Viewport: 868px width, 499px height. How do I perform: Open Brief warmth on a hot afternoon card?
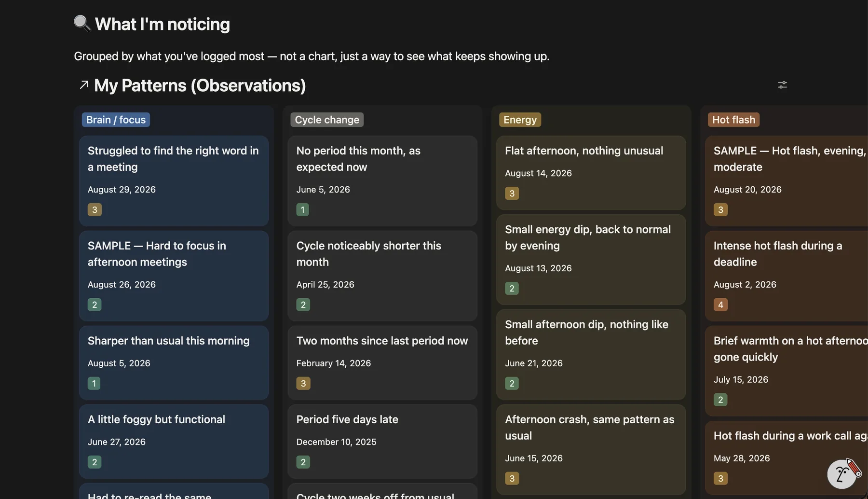[787, 371]
